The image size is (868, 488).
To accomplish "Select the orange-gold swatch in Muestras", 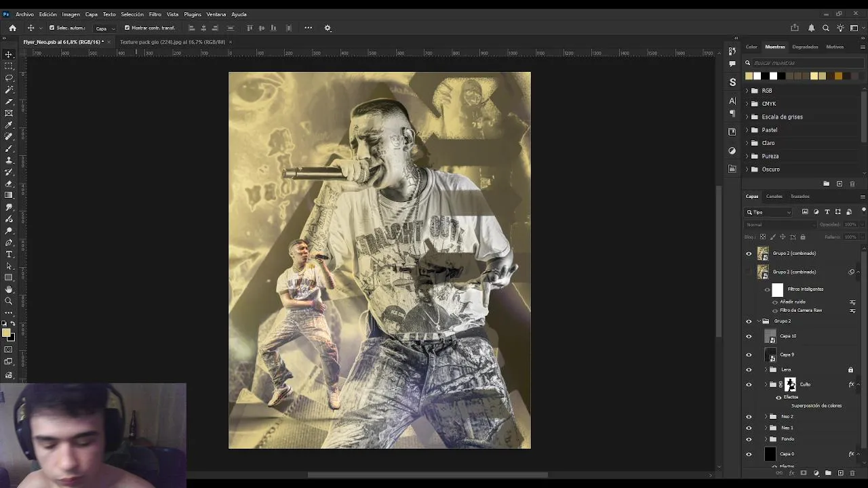I will (838, 76).
